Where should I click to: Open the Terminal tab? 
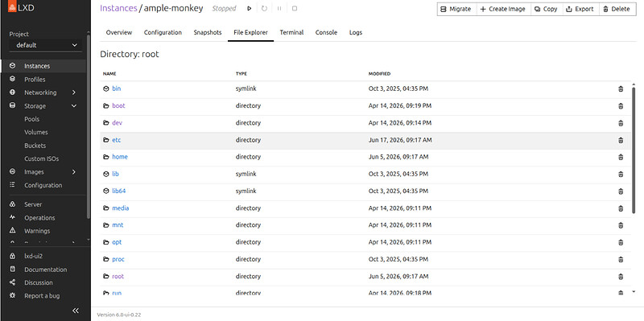[291, 32]
